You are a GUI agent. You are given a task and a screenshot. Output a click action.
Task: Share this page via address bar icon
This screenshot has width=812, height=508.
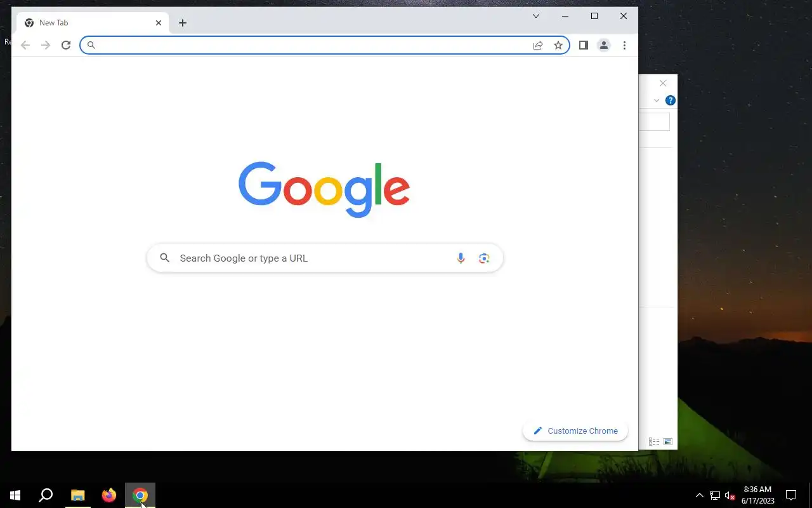538,45
